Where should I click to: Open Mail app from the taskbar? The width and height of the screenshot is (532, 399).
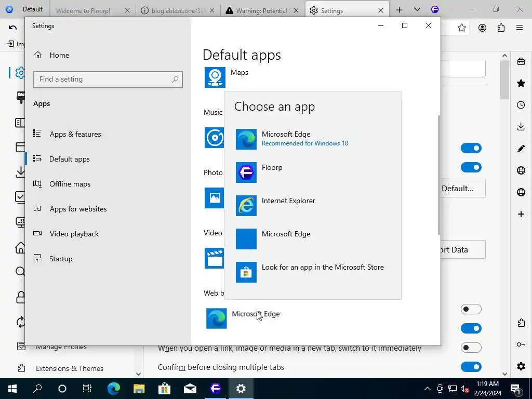click(190, 389)
